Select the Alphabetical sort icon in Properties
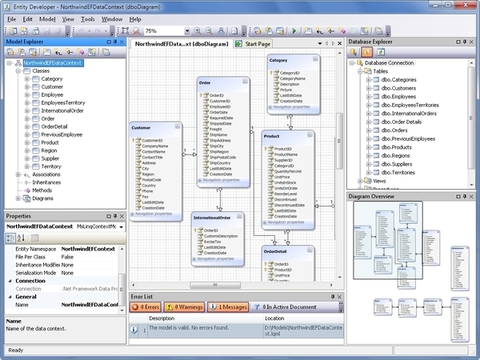 click(x=21, y=238)
